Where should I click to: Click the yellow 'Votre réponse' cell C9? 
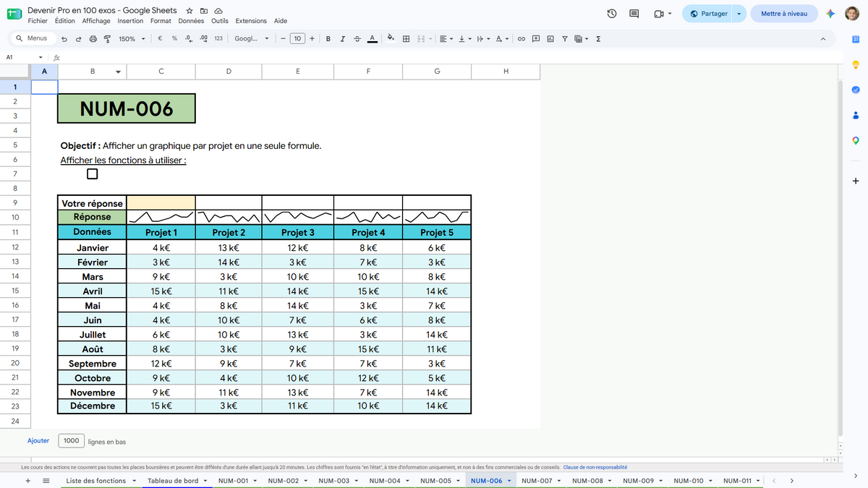[161, 202]
